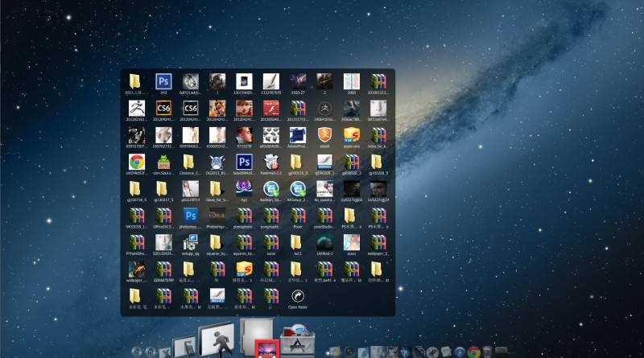Open the first folder in the top-left of the grid

coord(136,81)
